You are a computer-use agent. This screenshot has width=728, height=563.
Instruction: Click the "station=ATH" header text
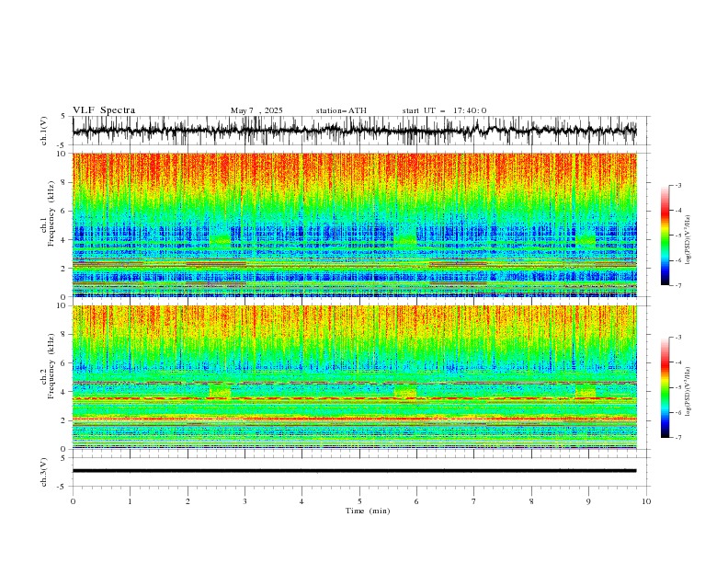click(x=341, y=110)
